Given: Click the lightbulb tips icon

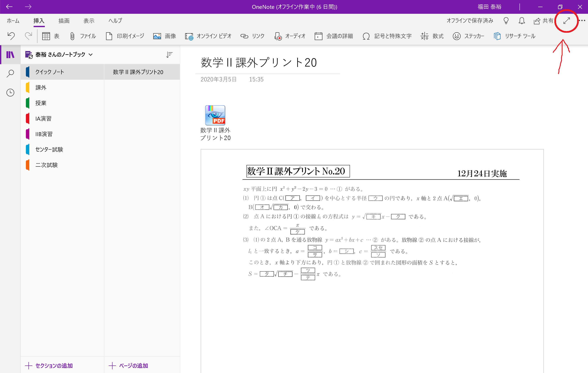Looking at the screenshot, I should (x=506, y=21).
